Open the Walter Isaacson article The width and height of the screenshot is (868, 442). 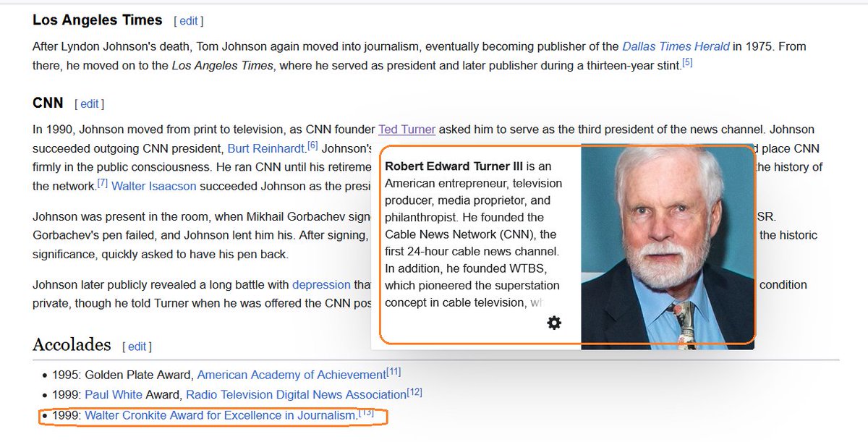coord(154,186)
